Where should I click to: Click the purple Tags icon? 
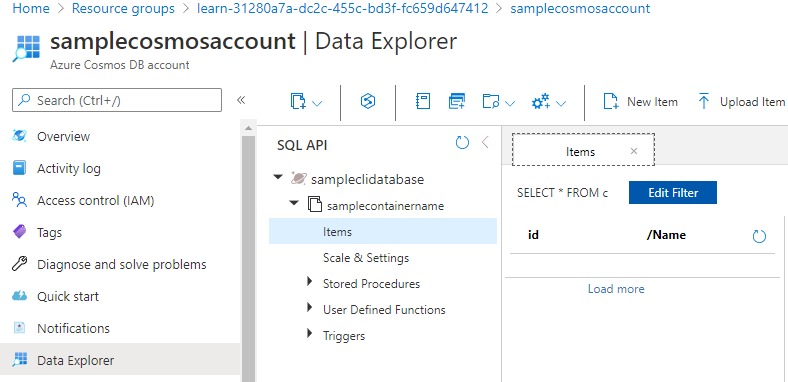coord(19,232)
